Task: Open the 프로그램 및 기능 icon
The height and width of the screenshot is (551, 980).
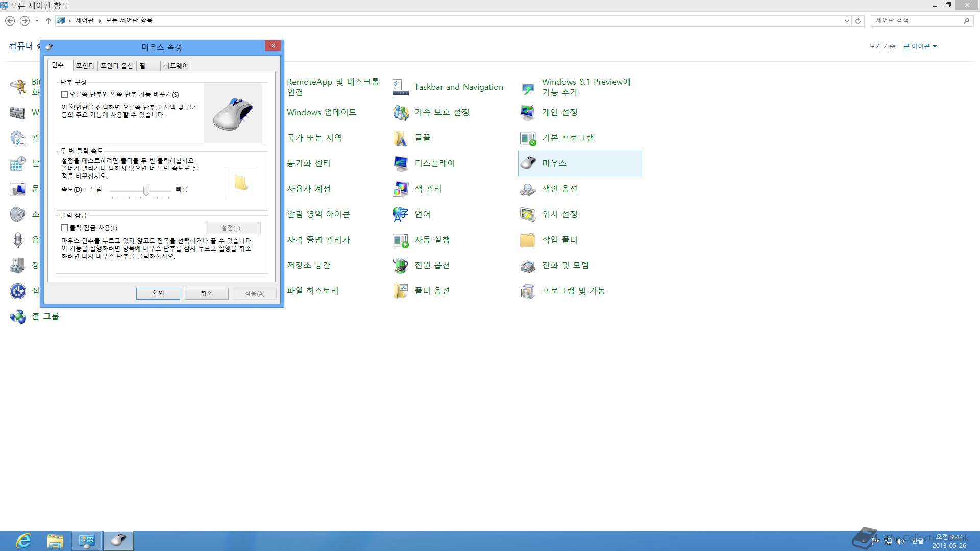Action: (528, 291)
